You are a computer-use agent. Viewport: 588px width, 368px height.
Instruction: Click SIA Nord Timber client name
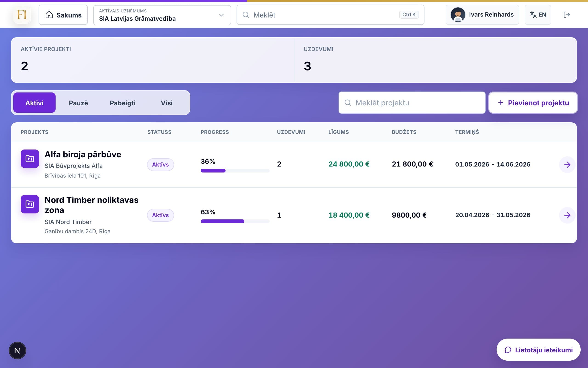[68, 222]
